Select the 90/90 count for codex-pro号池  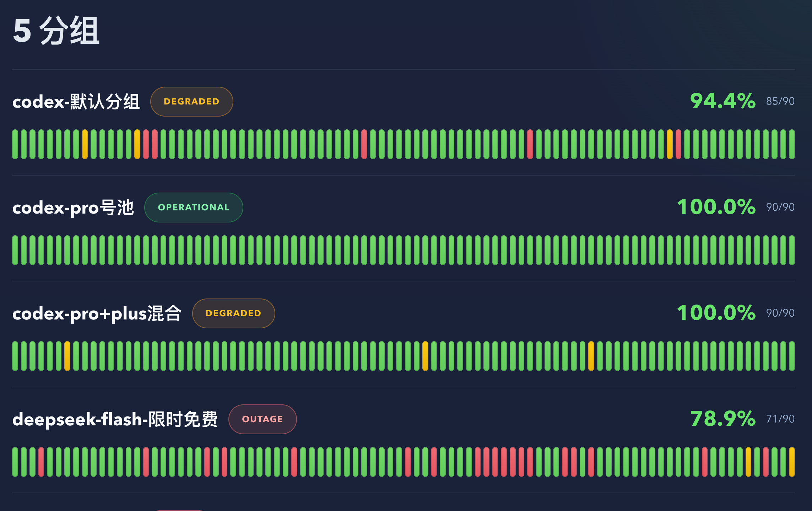(x=780, y=207)
